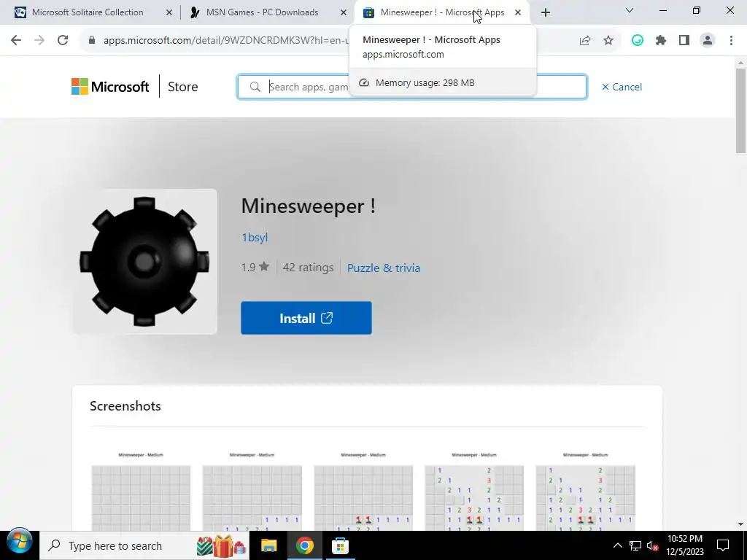The height and width of the screenshot is (560, 747).
Task: Click the Minesweeper mine app icon
Action: (x=145, y=262)
